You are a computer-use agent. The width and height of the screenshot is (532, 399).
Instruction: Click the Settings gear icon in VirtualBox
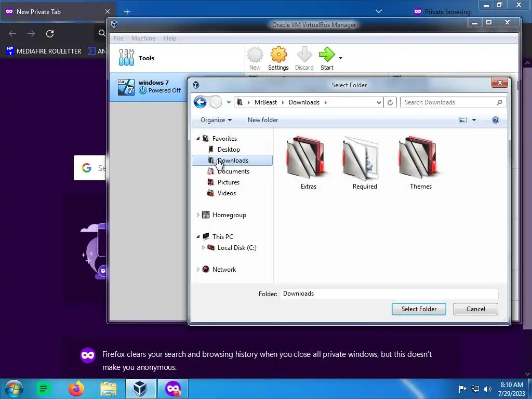coord(278,55)
